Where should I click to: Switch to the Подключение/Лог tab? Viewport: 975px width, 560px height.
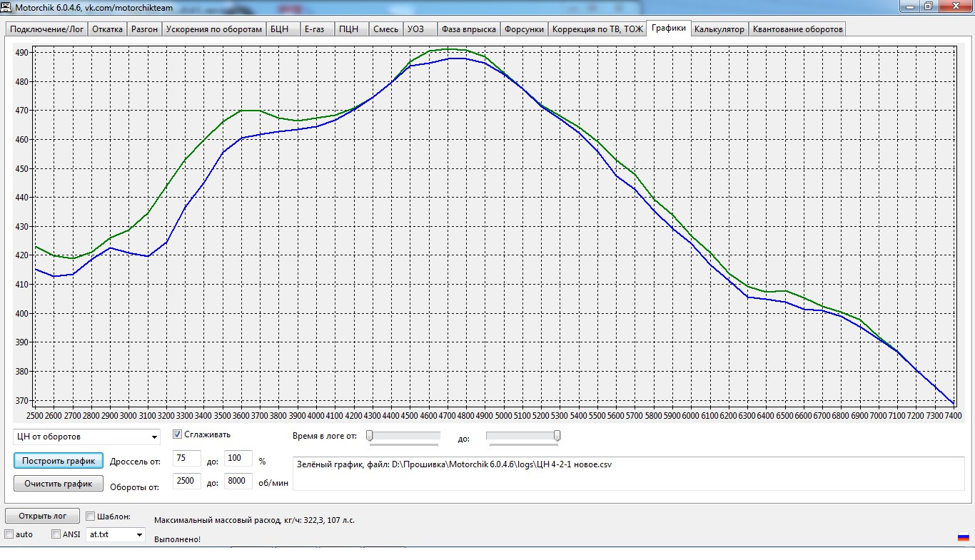click(x=46, y=29)
